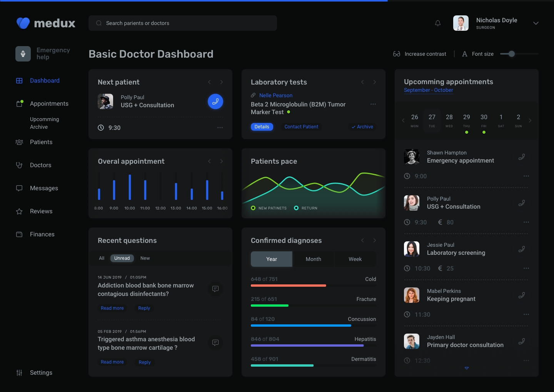Adjust the Font size slider handle
554x392 pixels.
[x=512, y=54]
